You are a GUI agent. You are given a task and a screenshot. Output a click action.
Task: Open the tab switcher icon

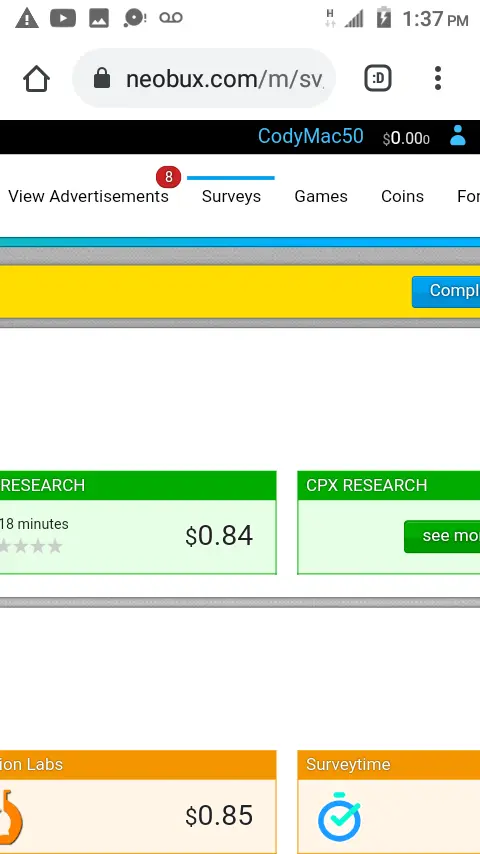378,79
